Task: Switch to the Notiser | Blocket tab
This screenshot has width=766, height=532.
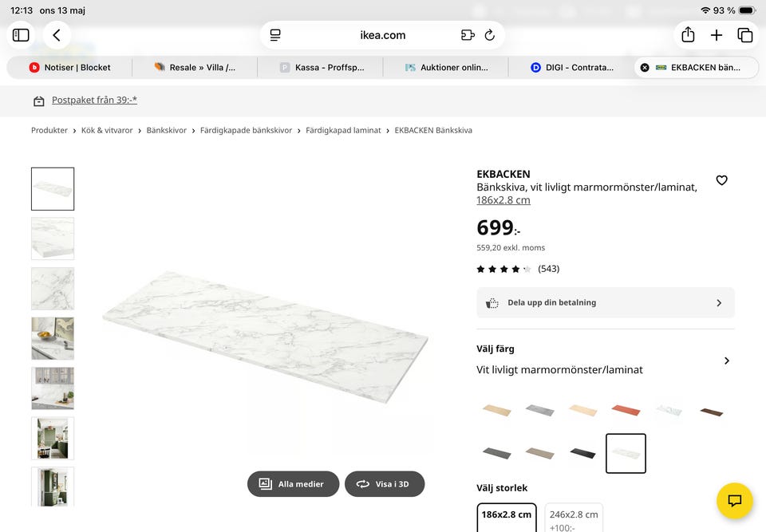Action: pyautogui.click(x=69, y=68)
